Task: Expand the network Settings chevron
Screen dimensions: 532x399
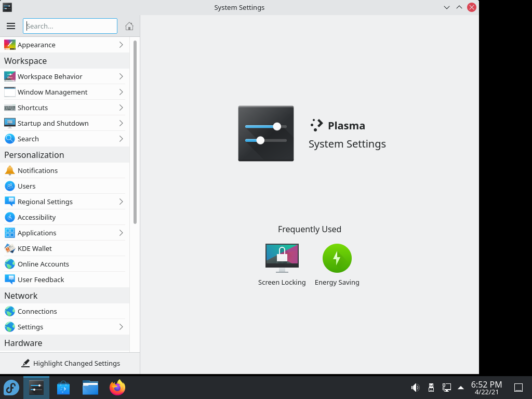Action: 121,327
